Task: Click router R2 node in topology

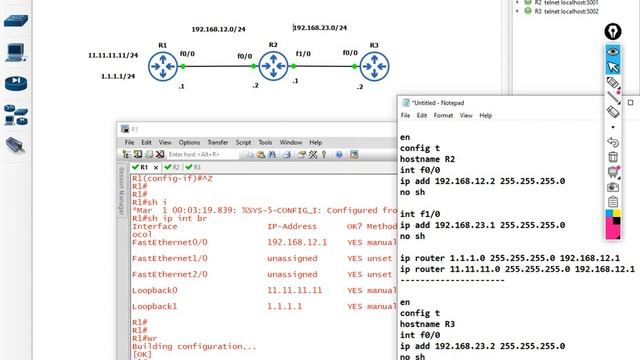Action: (x=273, y=66)
